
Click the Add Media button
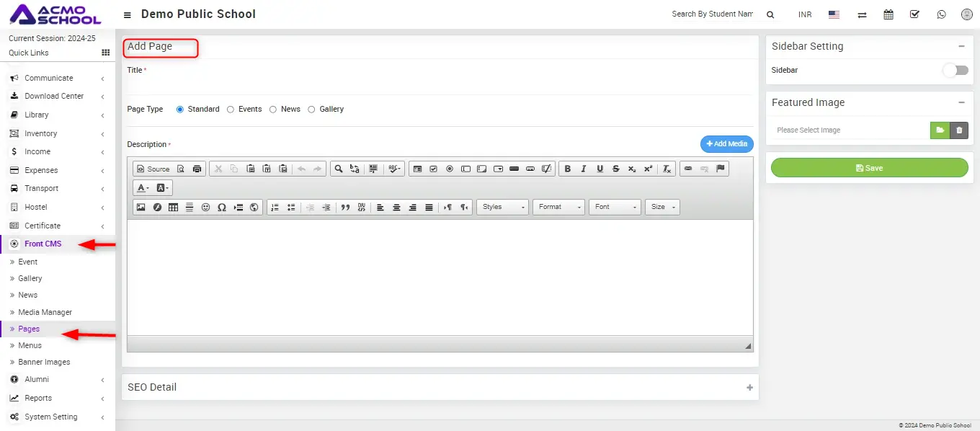click(x=726, y=144)
